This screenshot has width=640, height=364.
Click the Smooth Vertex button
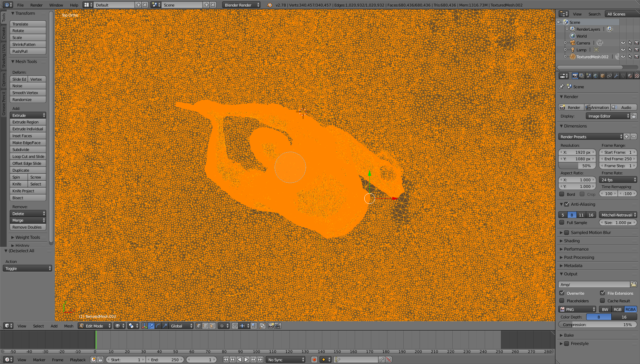[x=28, y=92]
